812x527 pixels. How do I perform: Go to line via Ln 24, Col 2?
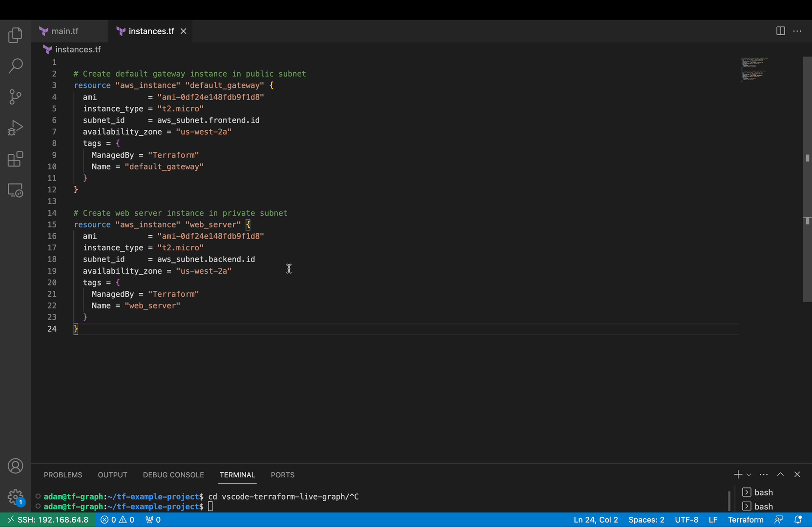click(x=596, y=520)
